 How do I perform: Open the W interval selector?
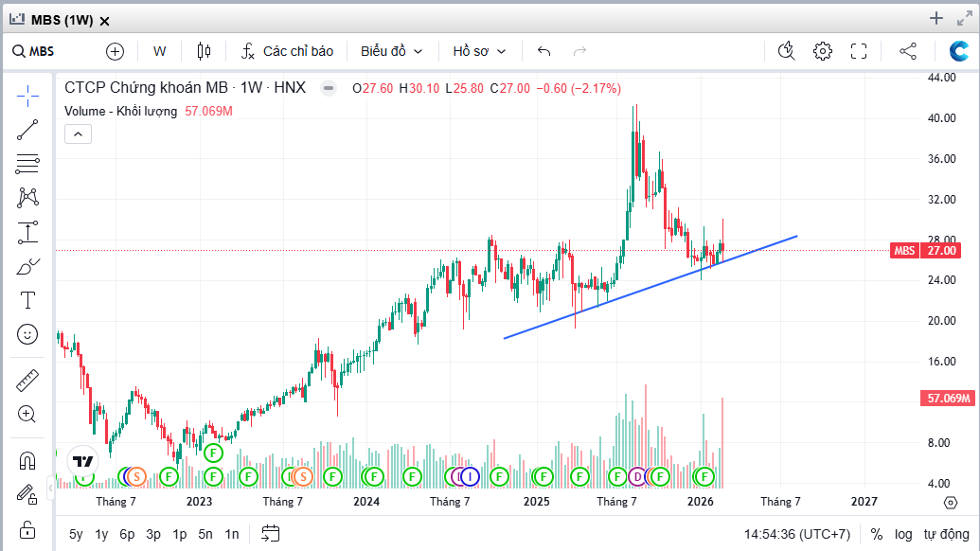tap(160, 51)
